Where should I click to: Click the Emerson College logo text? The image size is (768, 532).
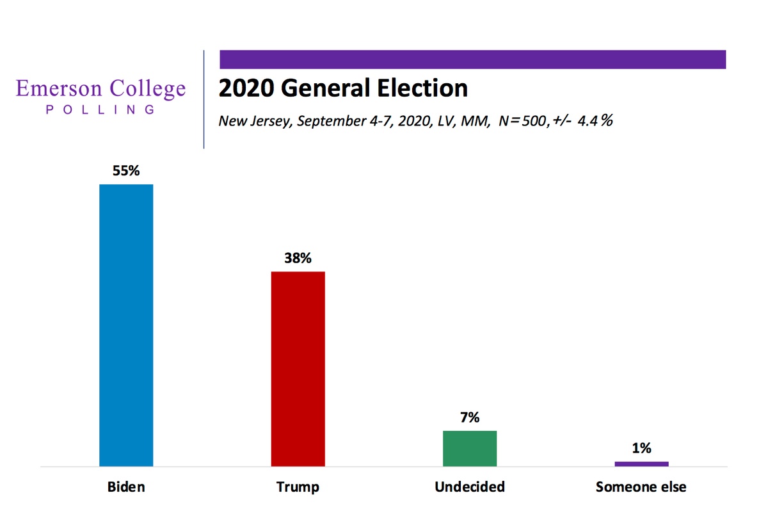pos(101,89)
